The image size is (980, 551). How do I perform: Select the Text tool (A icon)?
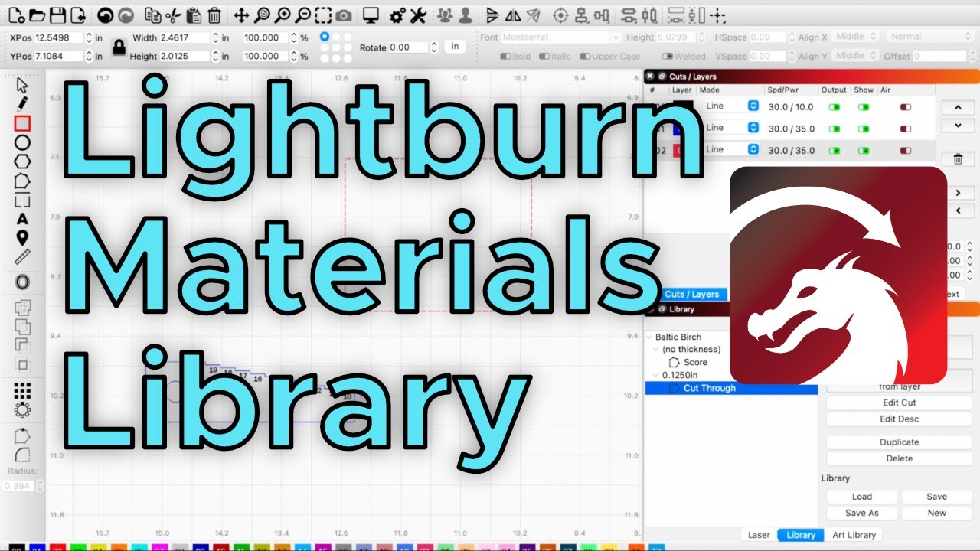[x=22, y=220]
